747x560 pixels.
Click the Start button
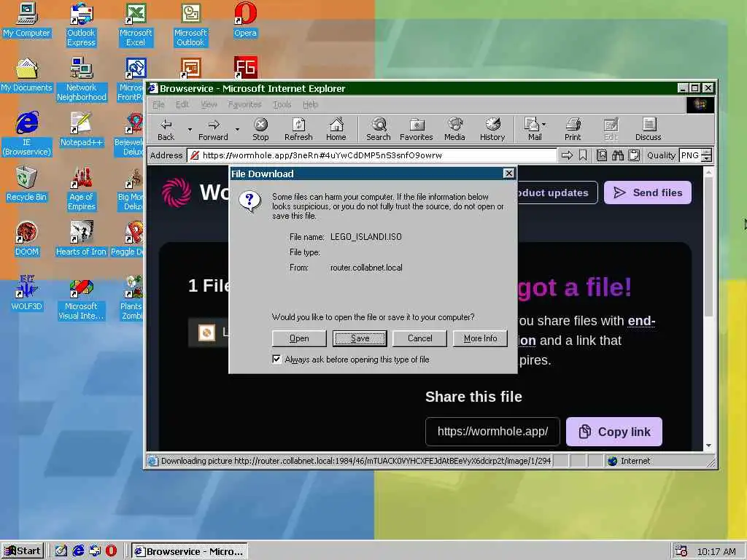click(23, 551)
